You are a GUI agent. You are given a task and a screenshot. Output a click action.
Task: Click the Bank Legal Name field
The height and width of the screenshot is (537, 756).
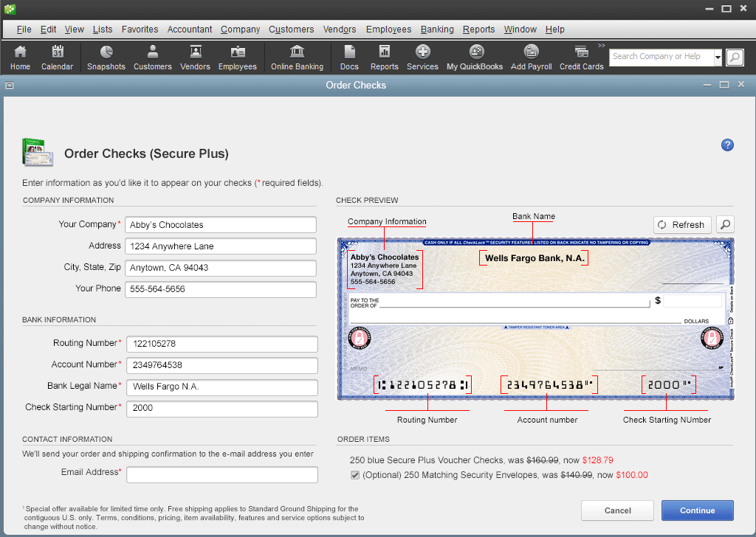221,387
